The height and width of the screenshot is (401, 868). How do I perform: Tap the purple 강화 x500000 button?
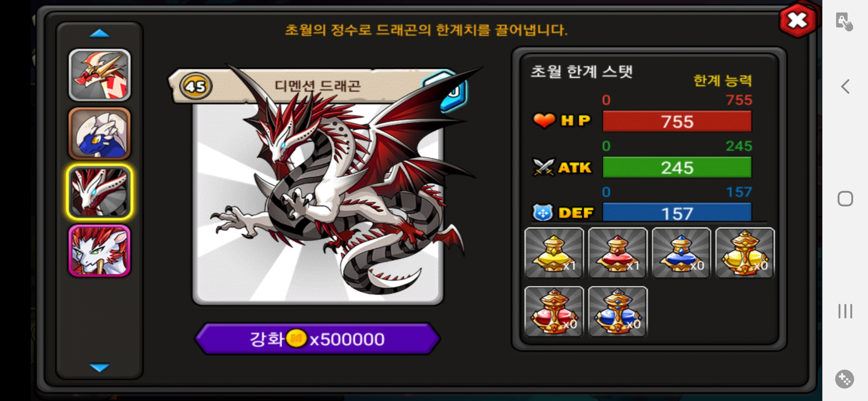tap(318, 339)
